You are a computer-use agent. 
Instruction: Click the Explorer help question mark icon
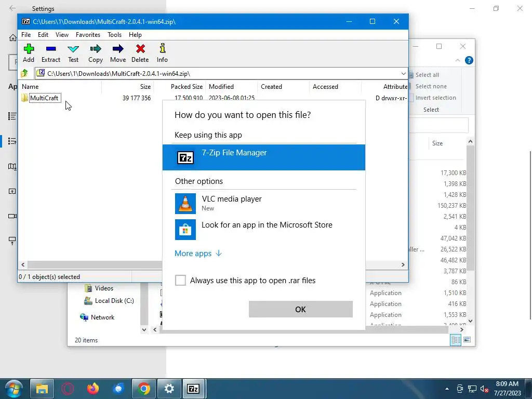[469, 60]
